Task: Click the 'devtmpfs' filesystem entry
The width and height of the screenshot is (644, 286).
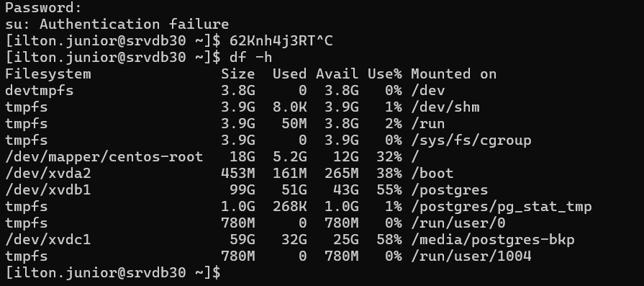Action: pyautogui.click(x=40, y=91)
